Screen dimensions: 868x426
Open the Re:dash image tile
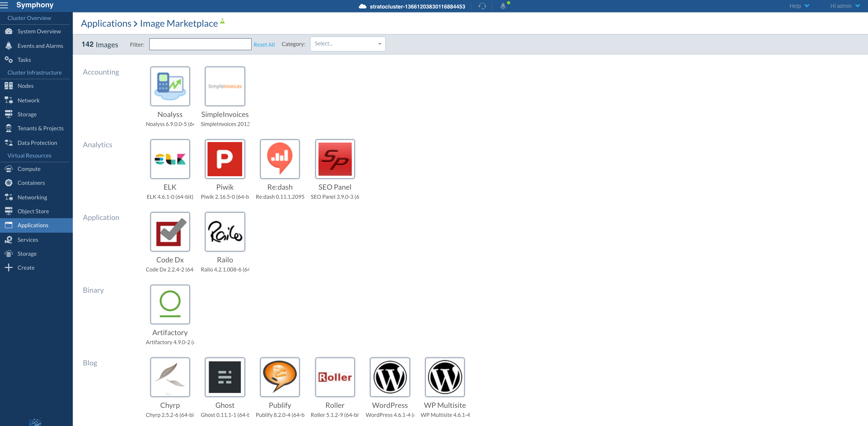(x=280, y=159)
